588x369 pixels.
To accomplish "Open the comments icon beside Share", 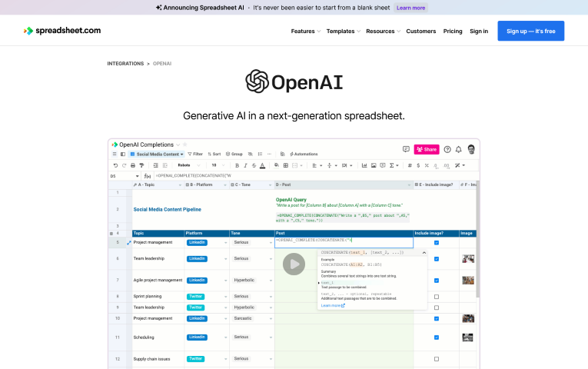I will click(406, 149).
